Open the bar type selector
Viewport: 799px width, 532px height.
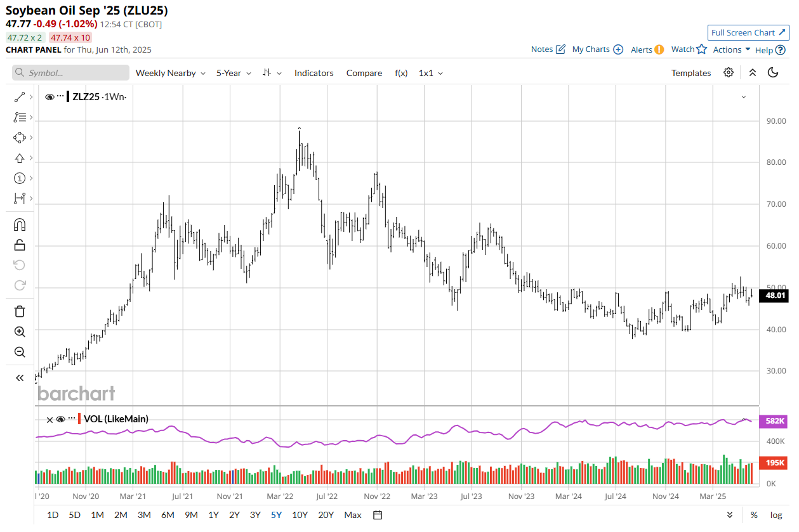click(272, 73)
